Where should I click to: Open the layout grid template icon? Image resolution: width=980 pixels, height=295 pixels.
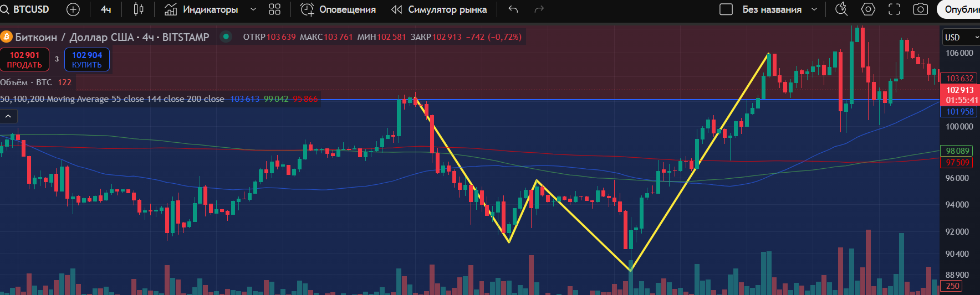(x=274, y=9)
